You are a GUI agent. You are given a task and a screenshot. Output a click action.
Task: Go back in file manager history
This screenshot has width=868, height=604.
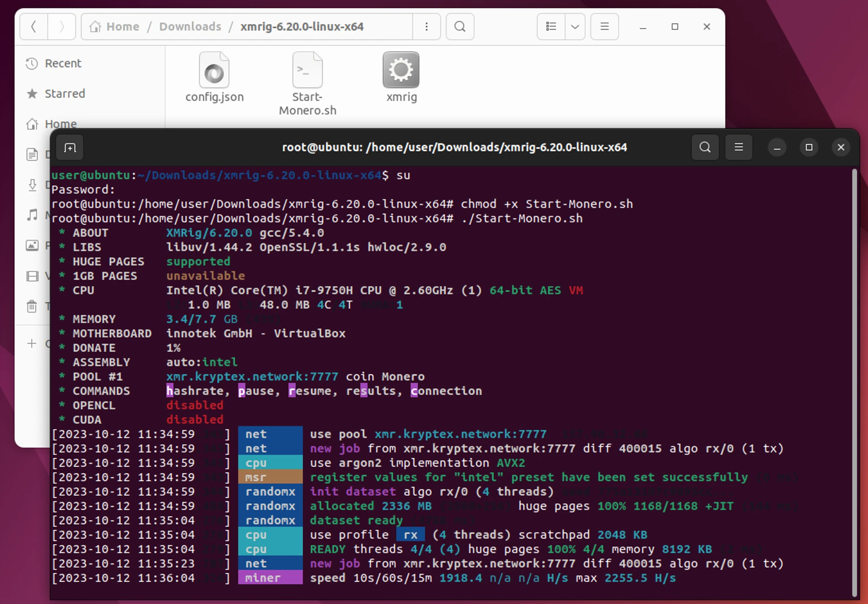tap(34, 27)
